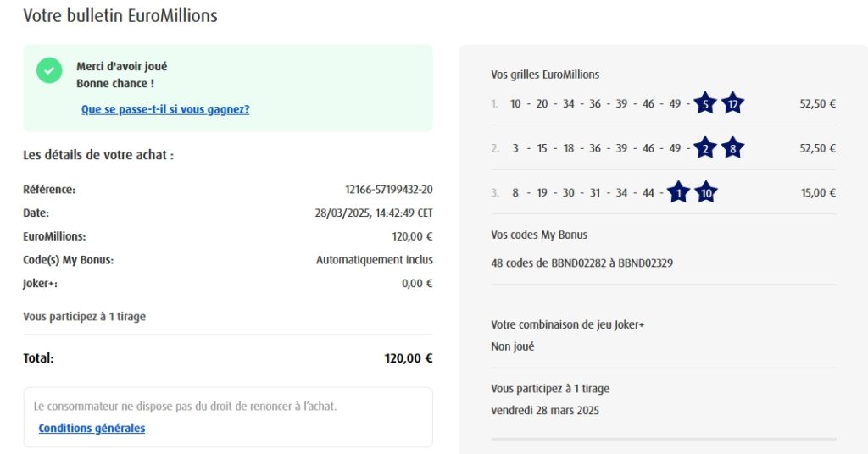Click the draw date vendredi 28 mars 2025
The image size is (868, 454).
545,411
